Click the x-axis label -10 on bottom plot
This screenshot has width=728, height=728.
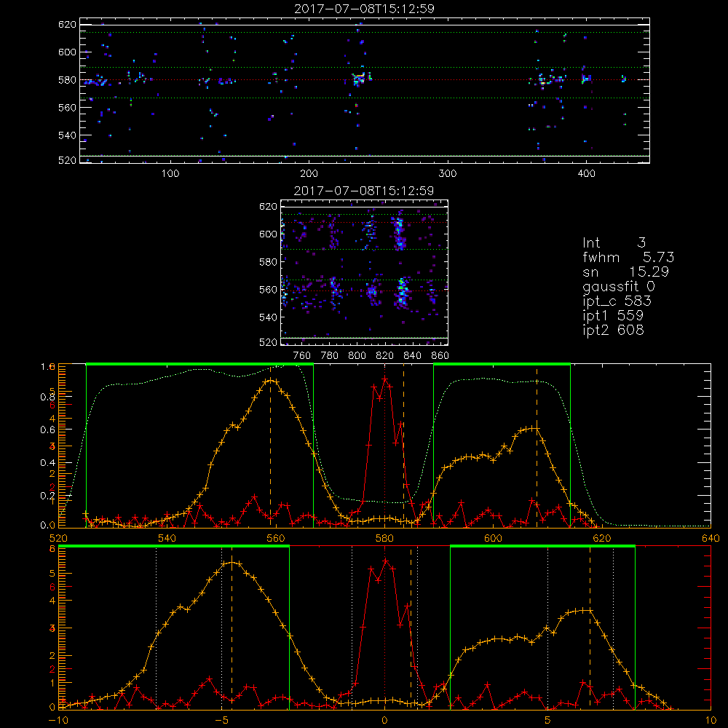58,721
